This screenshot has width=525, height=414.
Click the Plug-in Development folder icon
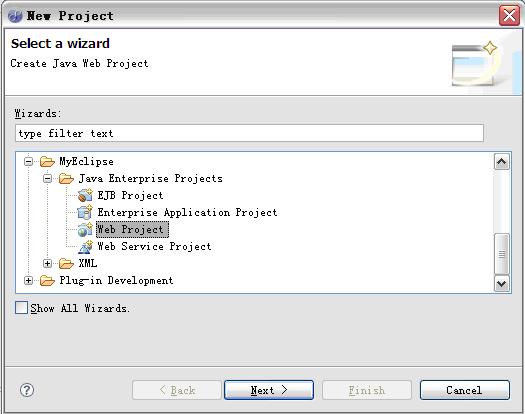click(x=47, y=281)
